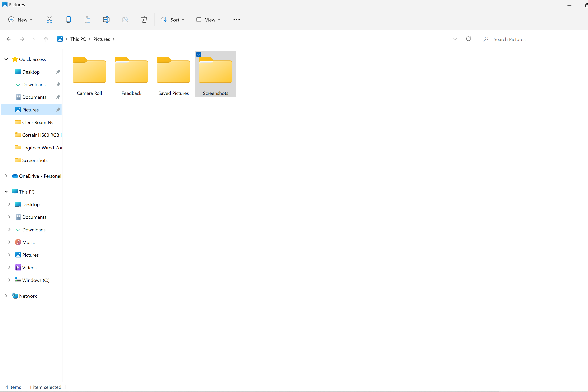This screenshot has width=588, height=392.
Task: Click pin icon next to Documents
Action: click(58, 97)
